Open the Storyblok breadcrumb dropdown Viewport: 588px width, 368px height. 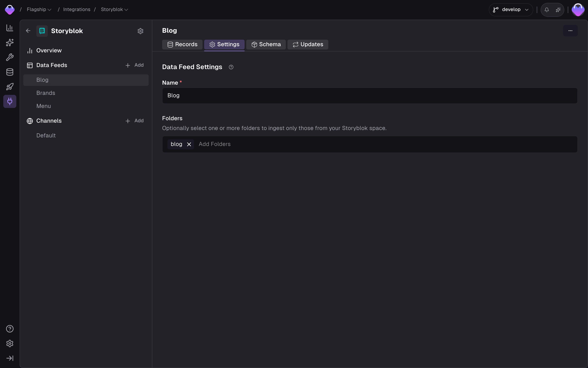[115, 9]
